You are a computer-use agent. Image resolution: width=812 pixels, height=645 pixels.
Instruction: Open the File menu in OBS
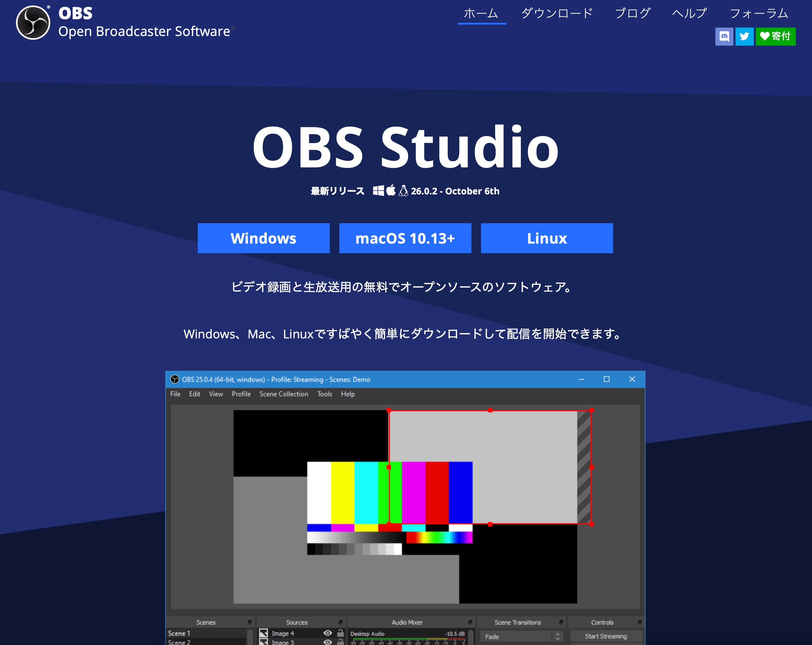(x=175, y=394)
